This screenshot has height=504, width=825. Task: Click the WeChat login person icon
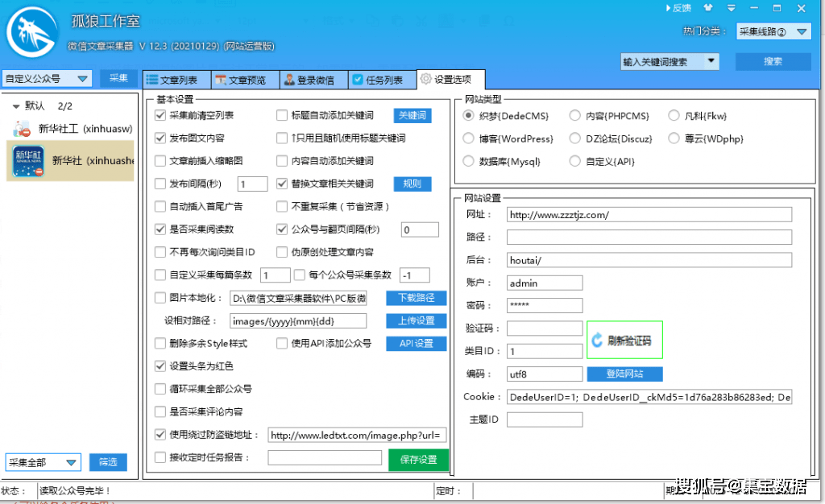[289, 80]
